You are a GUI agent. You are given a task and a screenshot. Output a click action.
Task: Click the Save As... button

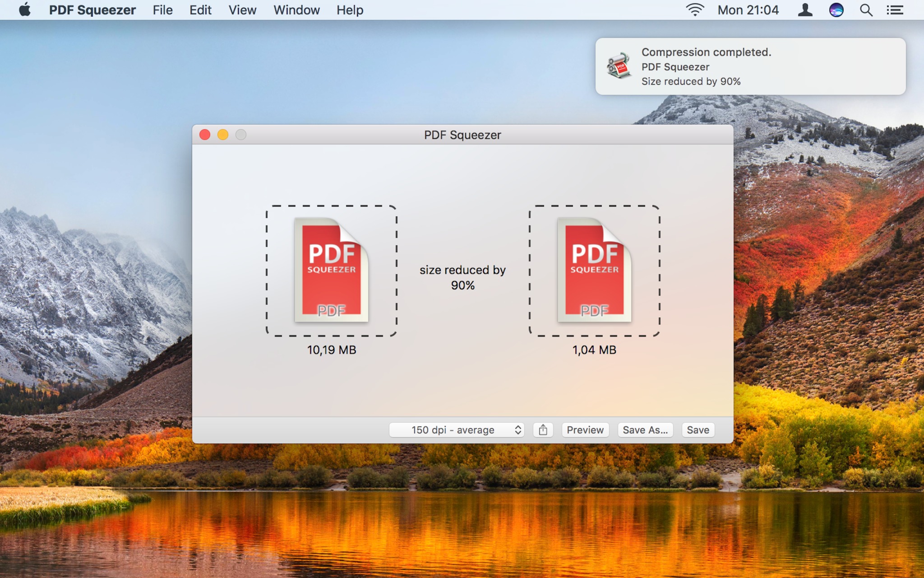coord(645,429)
